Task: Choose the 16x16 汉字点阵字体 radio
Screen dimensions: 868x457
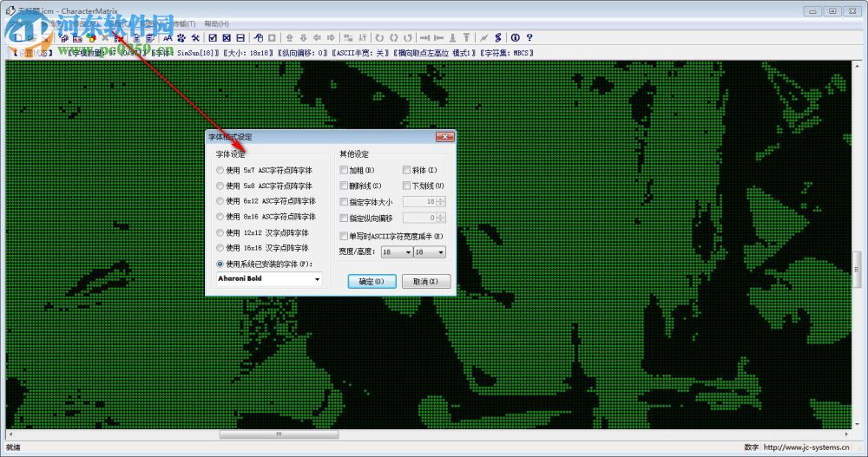Action: 220,248
